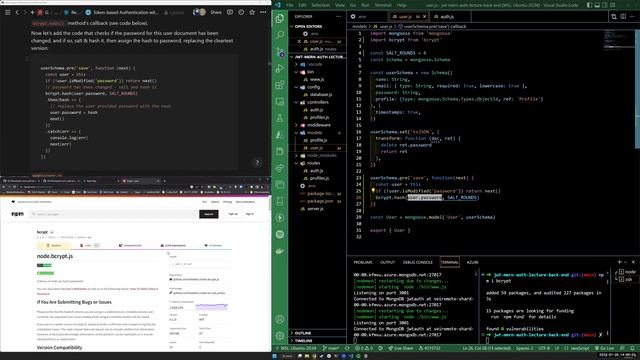Expand the middleware folder
This screenshot has width=640, height=360.
tap(318, 125)
